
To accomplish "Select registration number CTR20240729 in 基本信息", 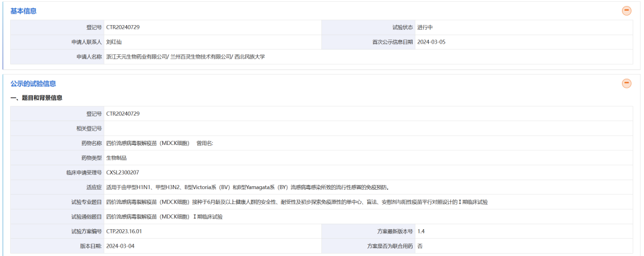I will 123,27.
